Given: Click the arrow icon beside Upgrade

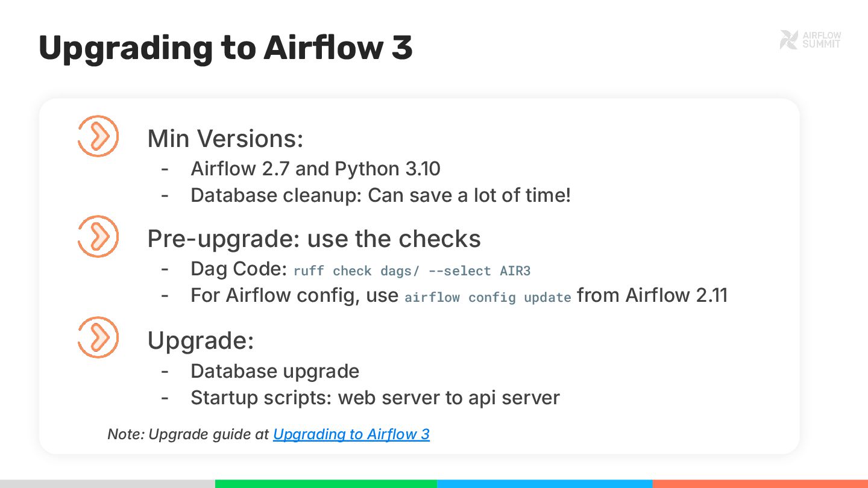Looking at the screenshot, I should pyautogui.click(x=98, y=337).
